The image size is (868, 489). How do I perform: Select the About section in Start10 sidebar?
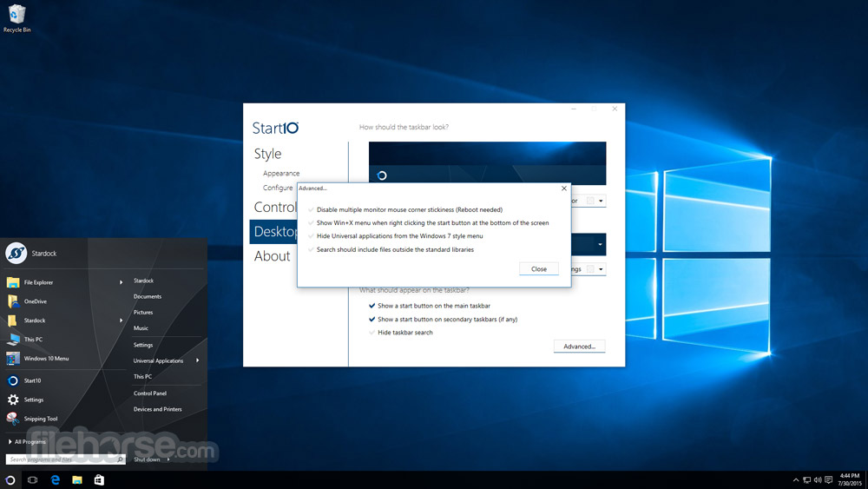tap(272, 256)
